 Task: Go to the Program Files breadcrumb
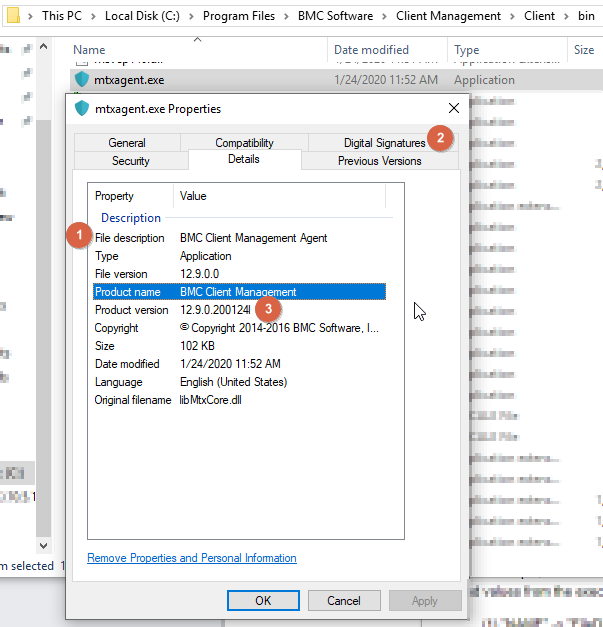(x=239, y=16)
